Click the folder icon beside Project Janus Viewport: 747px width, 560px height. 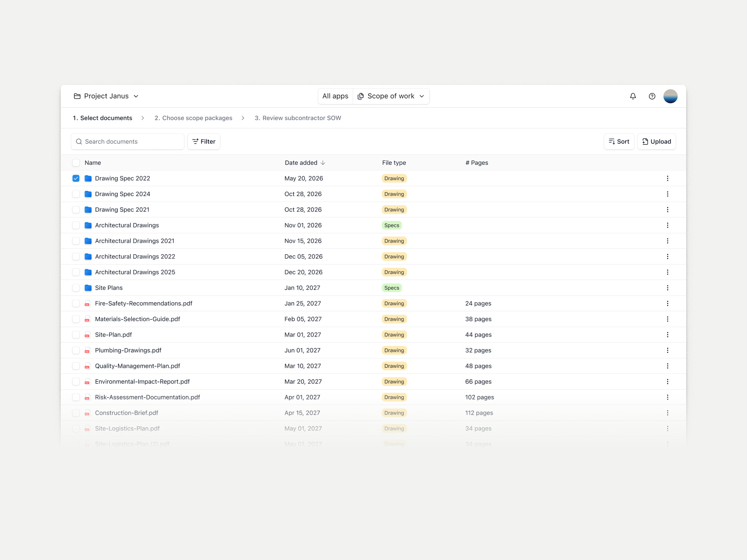coord(77,96)
